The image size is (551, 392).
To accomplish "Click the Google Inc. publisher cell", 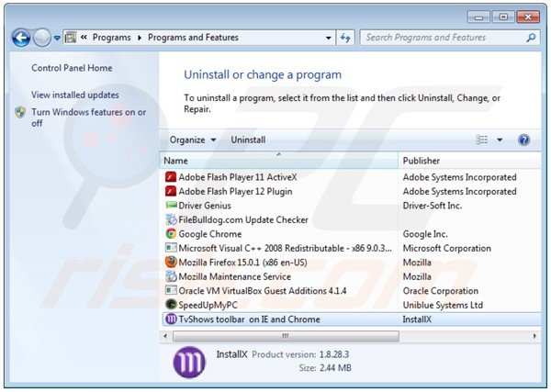I will [x=425, y=234].
